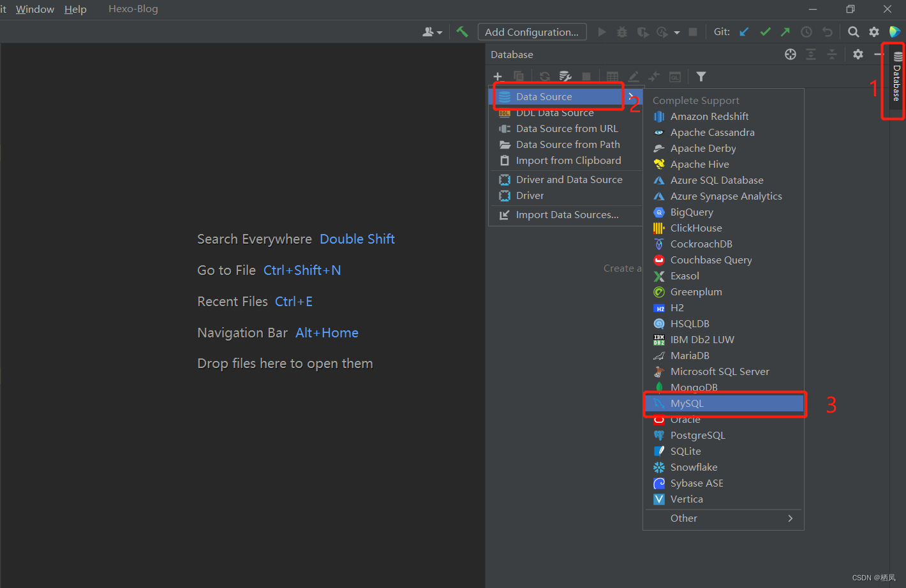Click the Edit pencil icon in Database toolbar
The width and height of the screenshot is (906, 588).
tap(634, 77)
